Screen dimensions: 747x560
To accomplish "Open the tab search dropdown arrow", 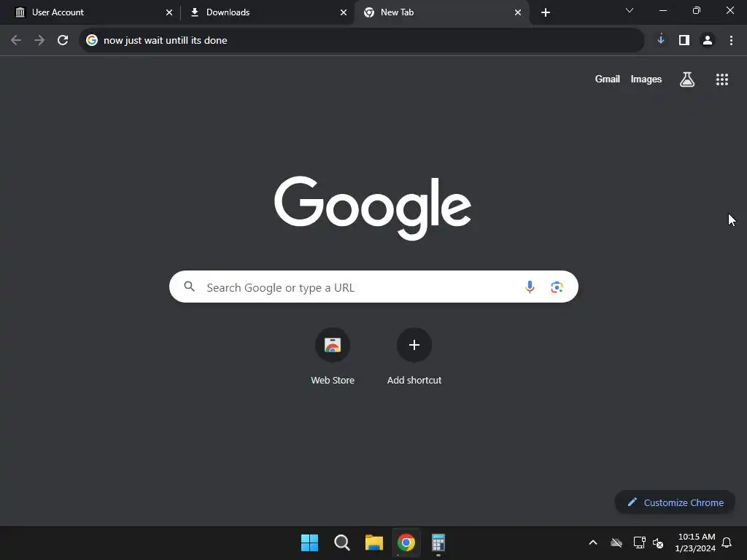I will click(x=630, y=10).
